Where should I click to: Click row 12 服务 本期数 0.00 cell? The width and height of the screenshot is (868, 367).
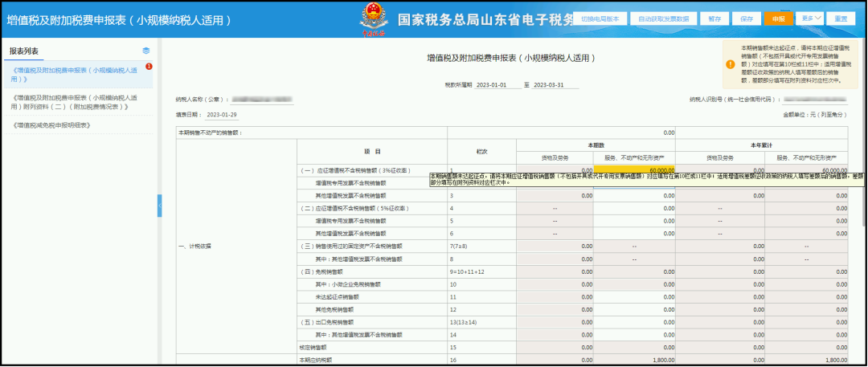[x=634, y=309]
